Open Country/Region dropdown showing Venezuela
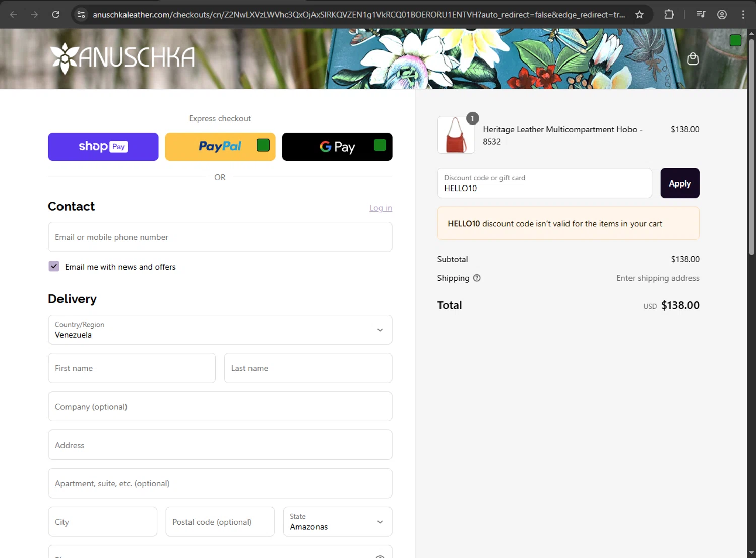Viewport: 756px width, 558px height. tap(220, 330)
